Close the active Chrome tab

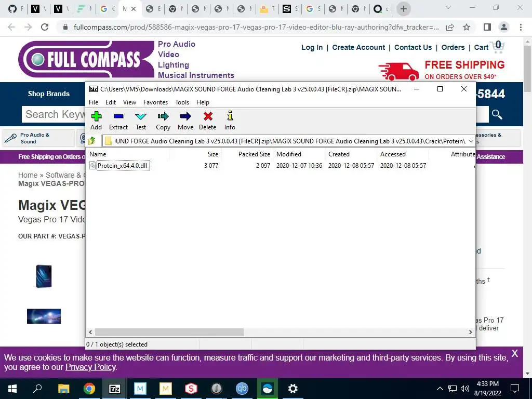click(134, 9)
